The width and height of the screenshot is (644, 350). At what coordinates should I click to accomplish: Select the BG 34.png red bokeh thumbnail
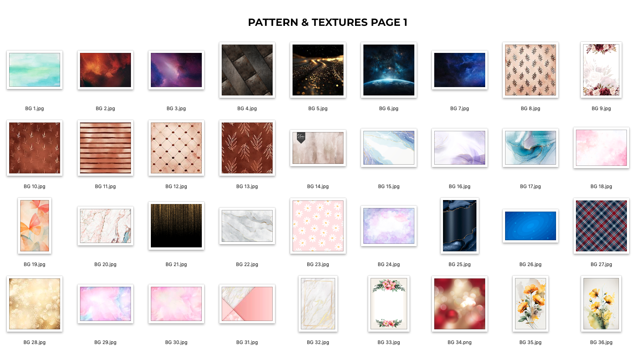(x=460, y=304)
